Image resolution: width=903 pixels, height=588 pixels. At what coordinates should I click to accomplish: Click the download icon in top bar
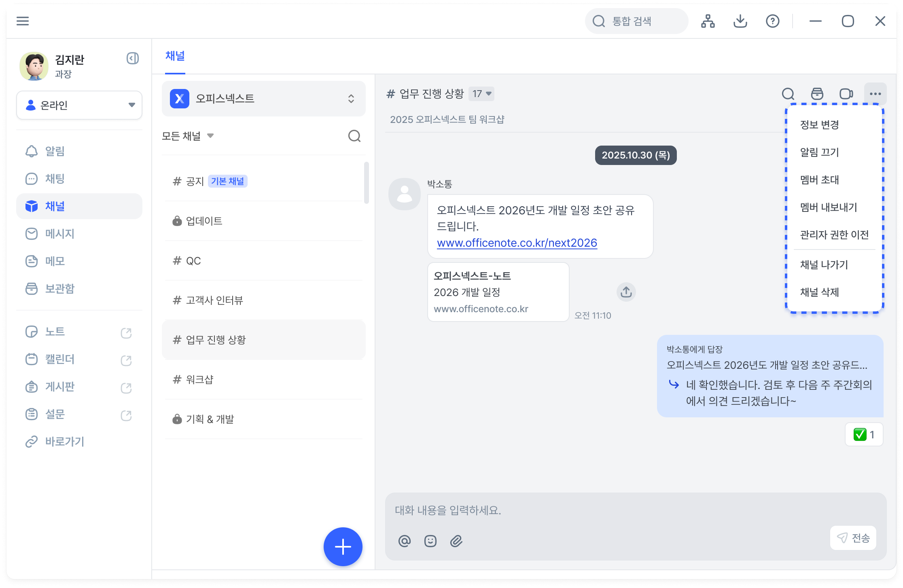(740, 21)
